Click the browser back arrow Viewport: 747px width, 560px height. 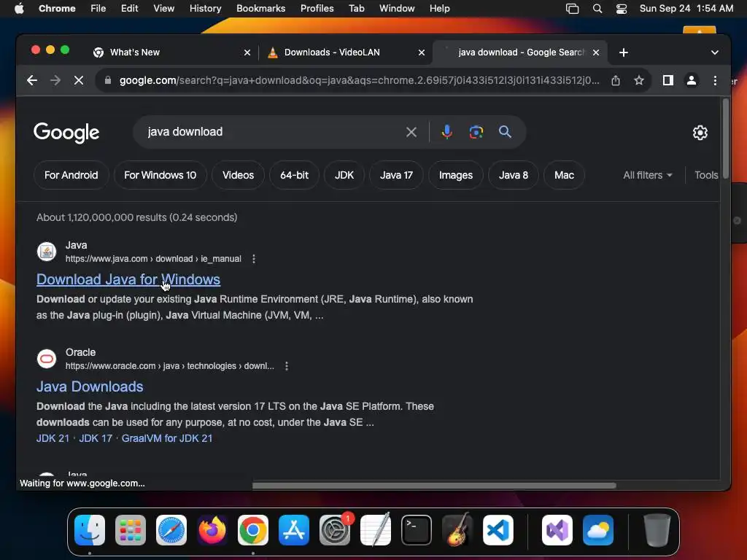[x=32, y=80]
